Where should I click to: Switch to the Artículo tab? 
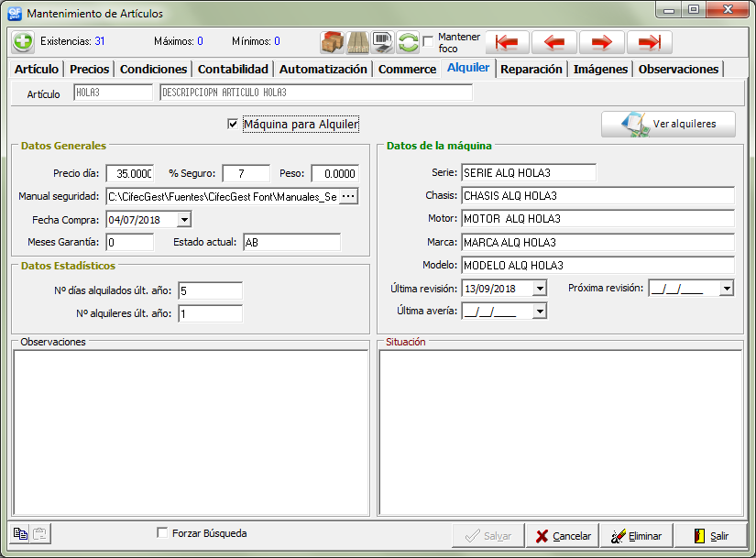coord(37,69)
